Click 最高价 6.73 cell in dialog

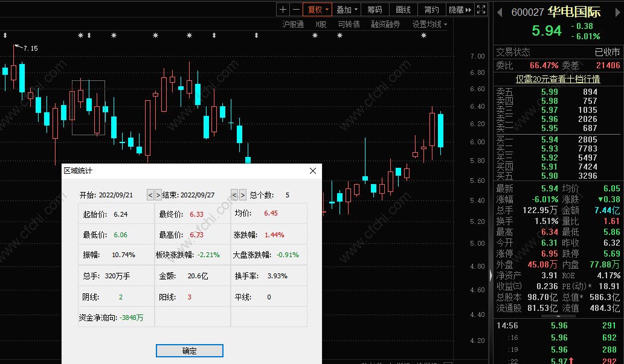click(193, 235)
